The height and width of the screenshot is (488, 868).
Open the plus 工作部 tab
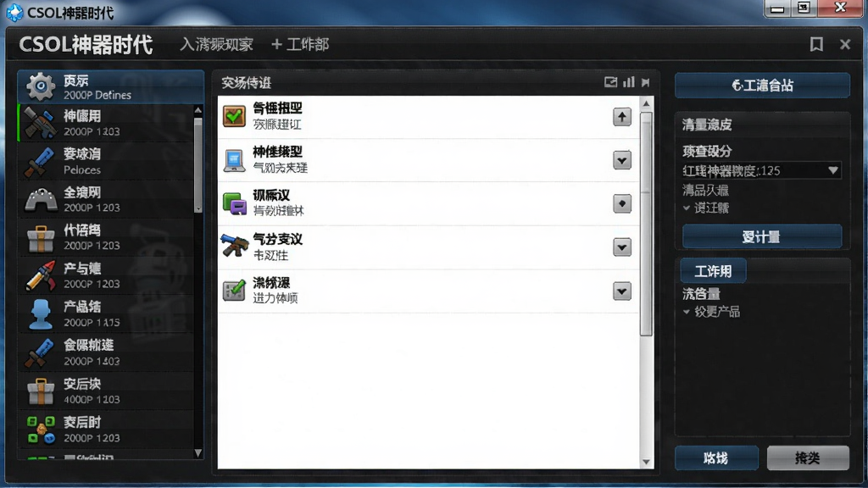pyautogui.click(x=300, y=44)
